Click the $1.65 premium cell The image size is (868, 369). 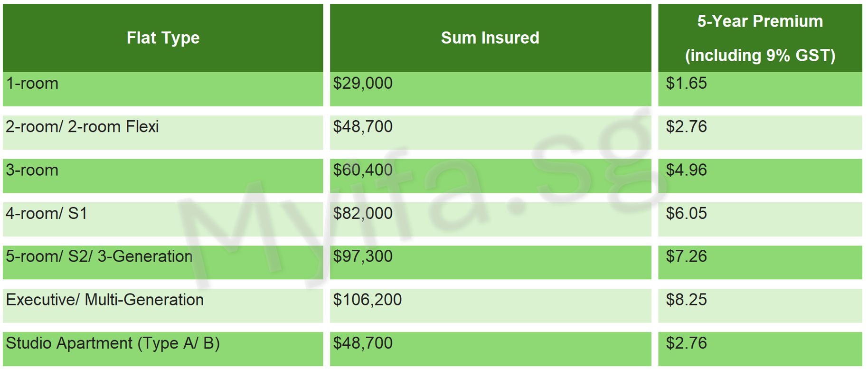click(x=686, y=84)
